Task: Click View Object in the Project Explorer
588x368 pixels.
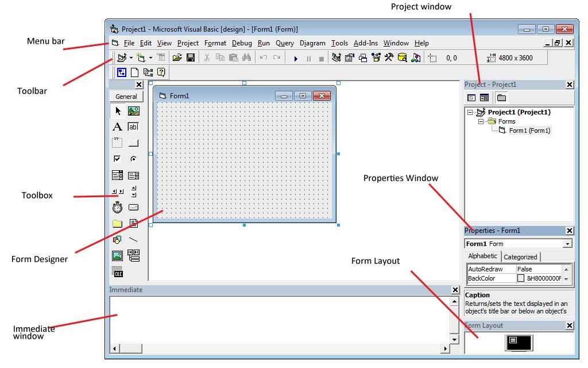Action: click(485, 98)
